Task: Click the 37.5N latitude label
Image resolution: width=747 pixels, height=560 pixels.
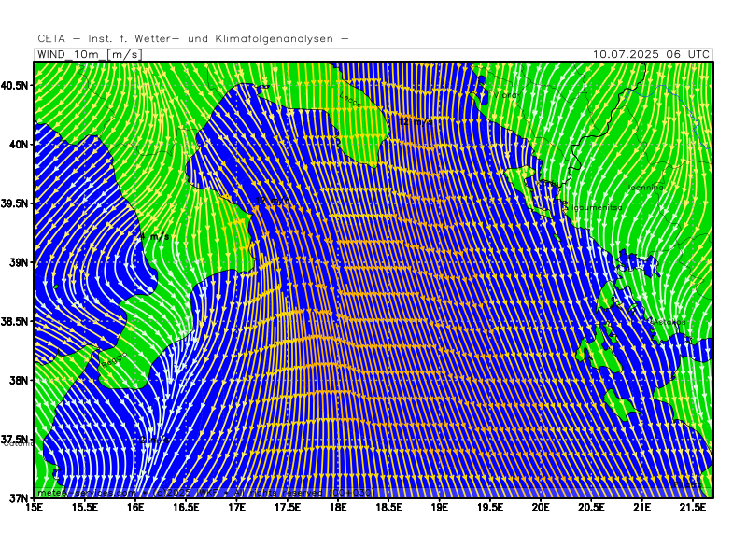Action: [x=14, y=439]
